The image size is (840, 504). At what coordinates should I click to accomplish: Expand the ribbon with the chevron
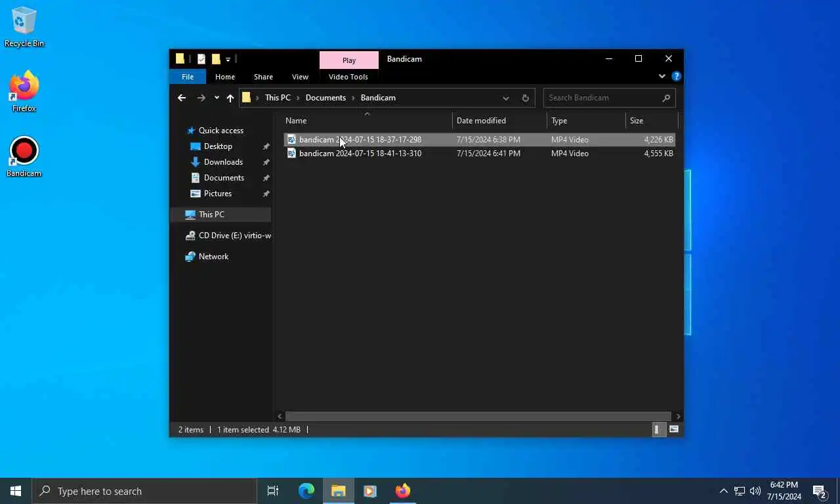(662, 77)
